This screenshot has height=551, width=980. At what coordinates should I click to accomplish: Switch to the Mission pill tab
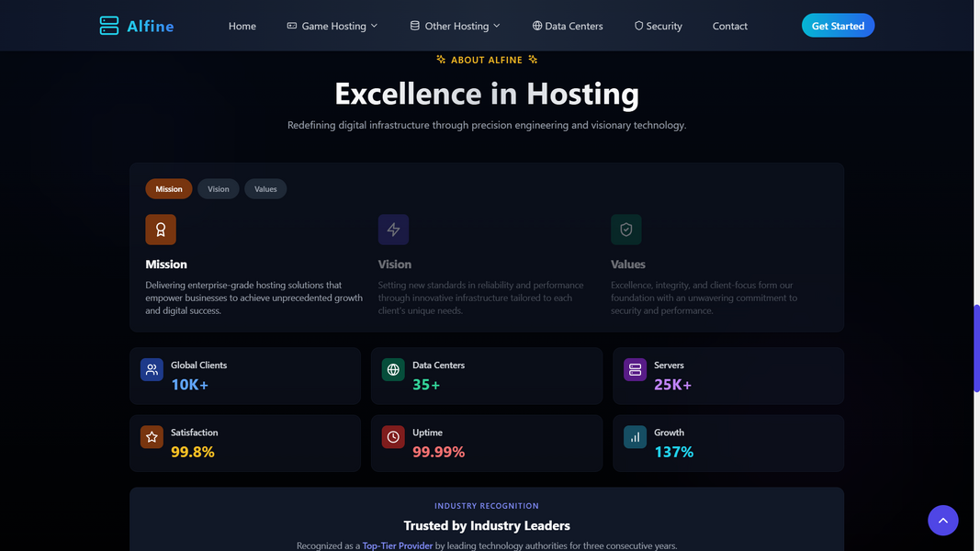coord(169,189)
